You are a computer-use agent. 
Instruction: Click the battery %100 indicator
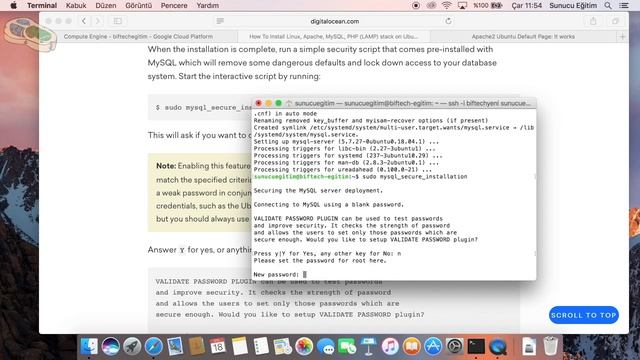click(487, 5)
